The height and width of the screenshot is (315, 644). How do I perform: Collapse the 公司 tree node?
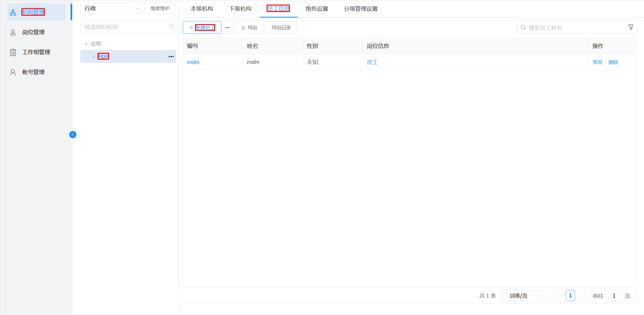86,44
